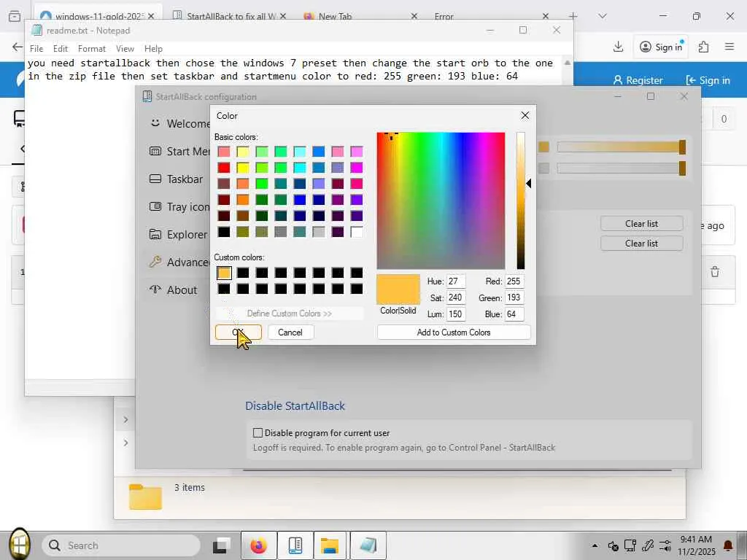Show hidden tray icons arrow
Viewport: 747px width, 560px height.
pyautogui.click(x=595, y=545)
